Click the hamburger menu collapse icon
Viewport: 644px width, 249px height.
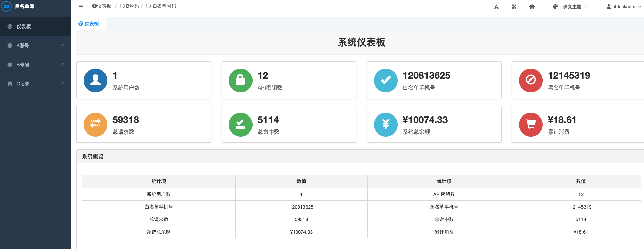point(81,7)
